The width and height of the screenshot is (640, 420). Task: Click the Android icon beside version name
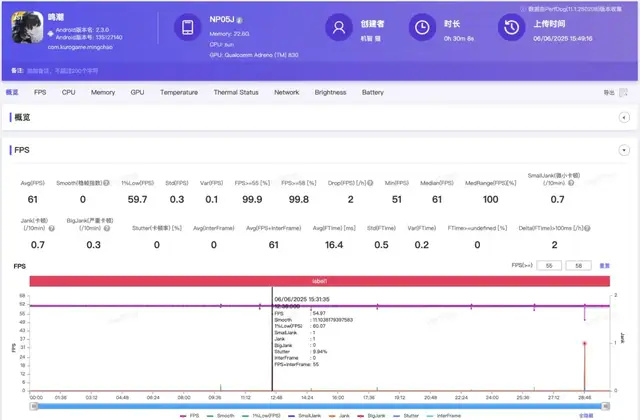pyautogui.click(x=51, y=33)
